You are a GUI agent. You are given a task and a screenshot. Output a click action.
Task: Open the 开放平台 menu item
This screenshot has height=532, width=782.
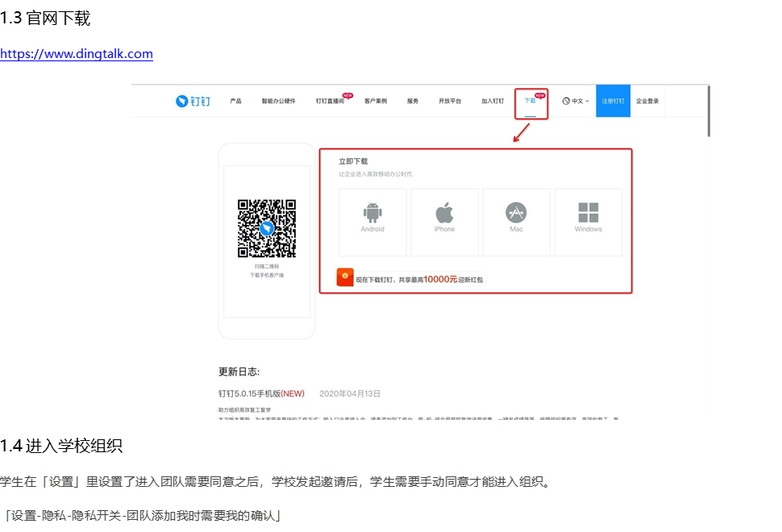450,102
